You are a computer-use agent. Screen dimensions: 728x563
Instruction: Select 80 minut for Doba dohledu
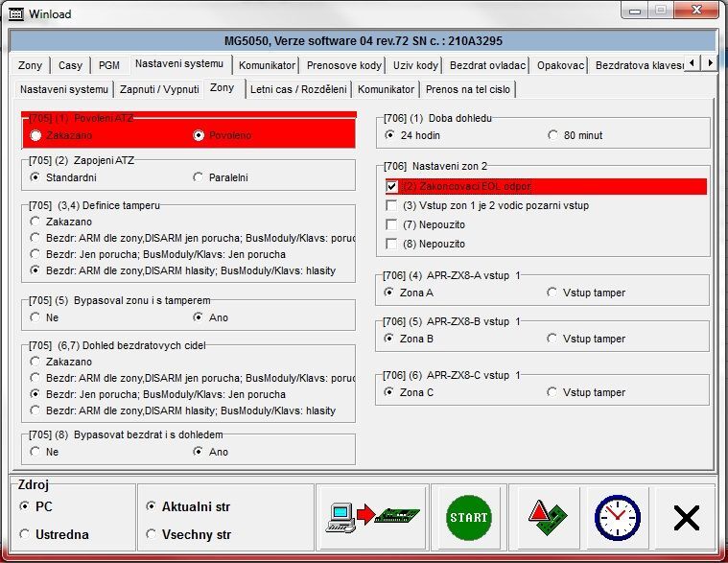(x=553, y=135)
